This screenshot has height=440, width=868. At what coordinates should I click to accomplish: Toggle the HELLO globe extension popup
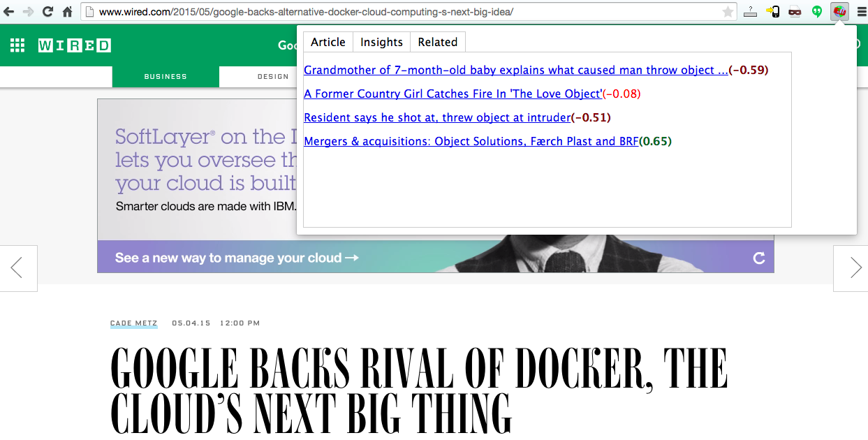tap(839, 12)
